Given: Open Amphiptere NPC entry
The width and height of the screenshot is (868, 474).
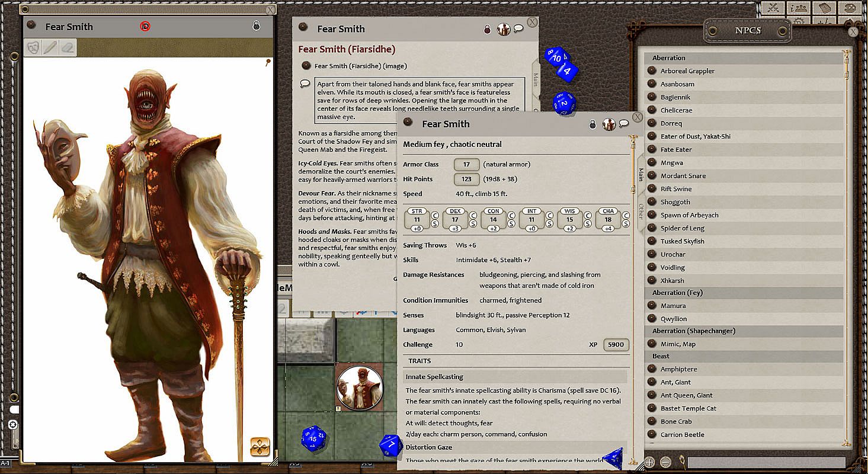Looking at the screenshot, I should pos(744,369).
